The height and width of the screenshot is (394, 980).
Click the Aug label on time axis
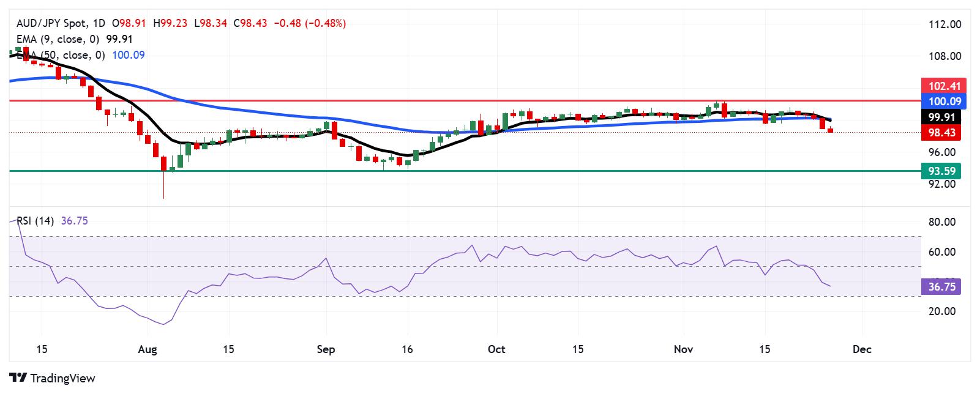(x=148, y=349)
